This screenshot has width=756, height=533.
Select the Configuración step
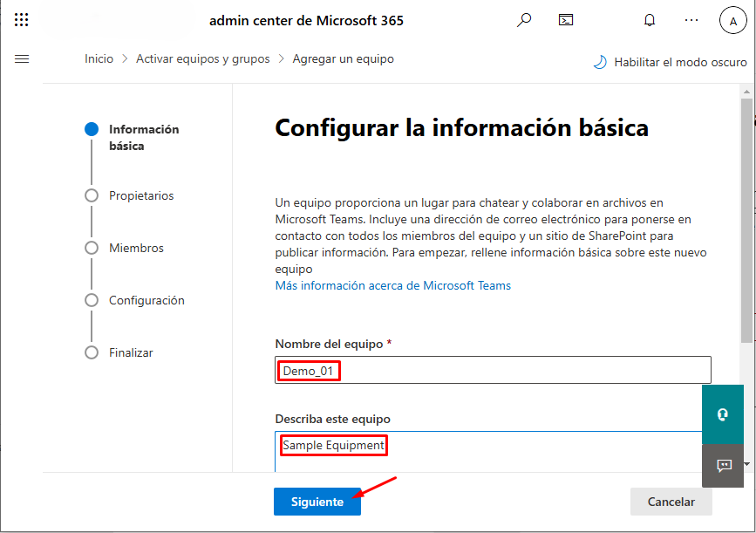point(134,300)
